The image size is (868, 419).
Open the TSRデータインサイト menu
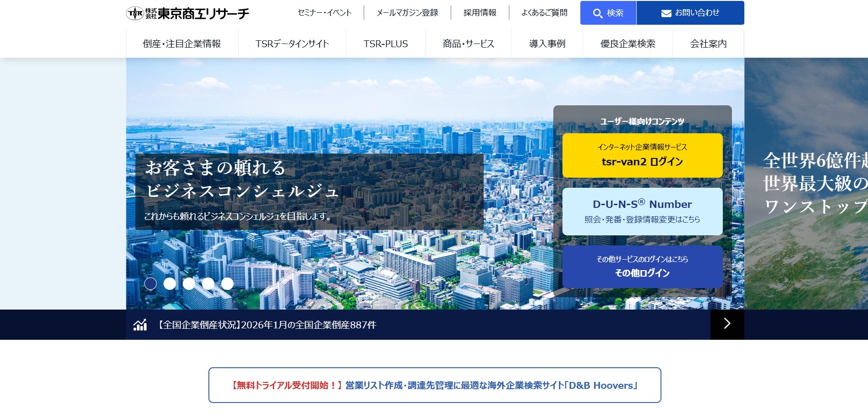click(x=292, y=44)
